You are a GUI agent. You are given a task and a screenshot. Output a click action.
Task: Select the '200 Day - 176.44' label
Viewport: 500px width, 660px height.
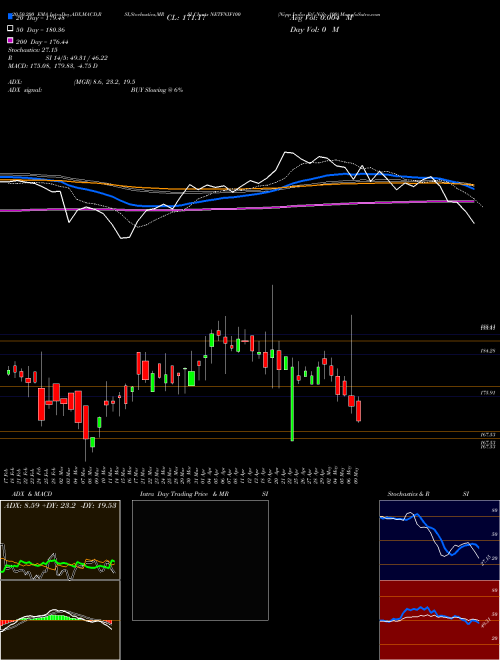(42, 42)
